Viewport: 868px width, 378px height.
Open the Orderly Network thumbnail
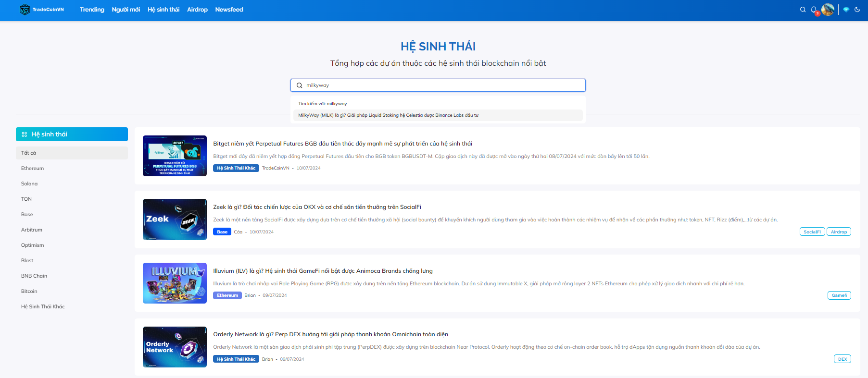click(x=175, y=347)
